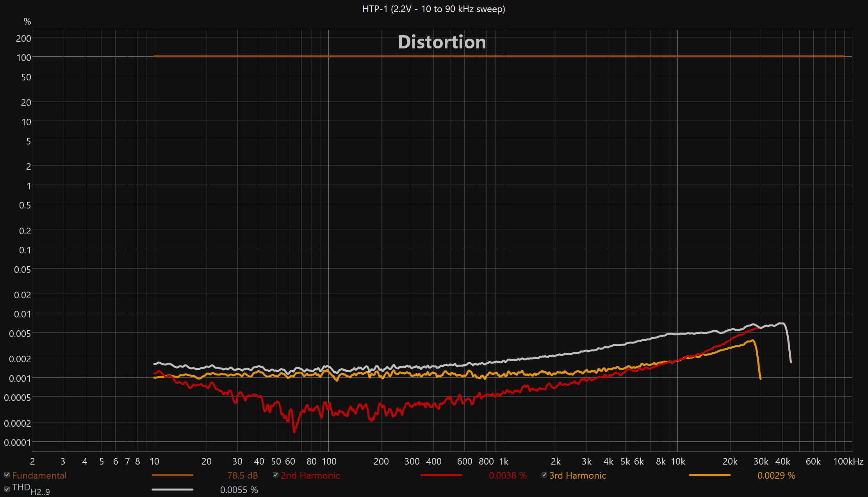Click the 10k label on frequency axis
Viewport: 868px width, 497px height.
coord(678,461)
